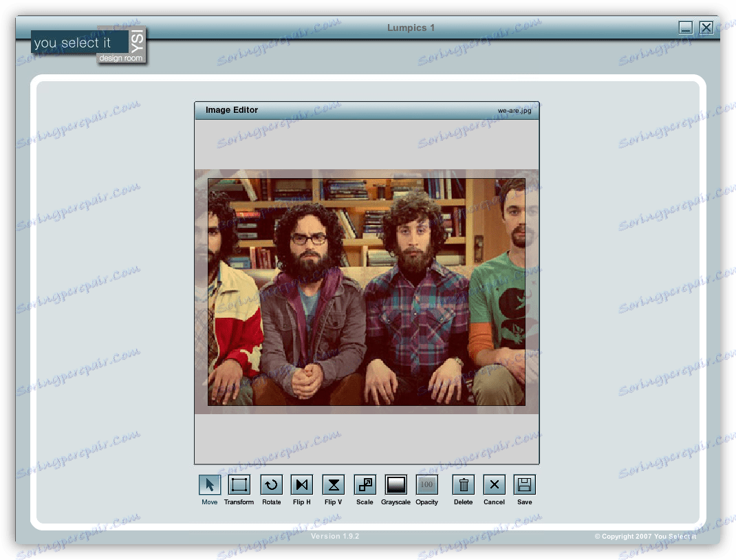This screenshot has width=736, height=560.
Task: Click the Image Editor title
Action: pos(232,110)
